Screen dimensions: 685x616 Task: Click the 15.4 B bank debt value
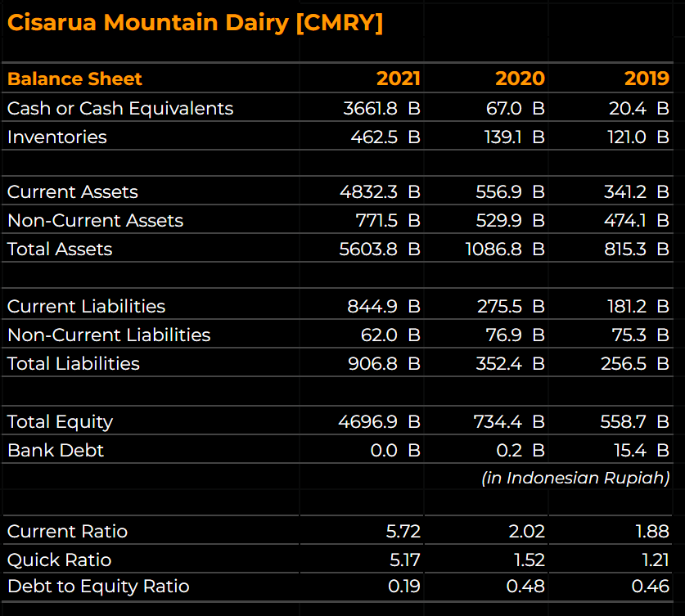tap(642, 451)
